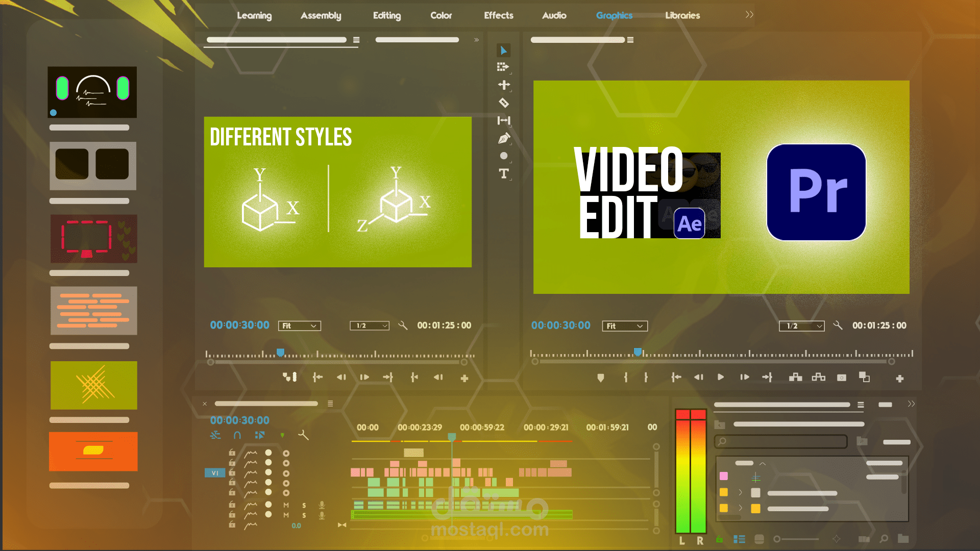Toggle the lock beside the V1 track
980x551 pixels.
(232, 472)
